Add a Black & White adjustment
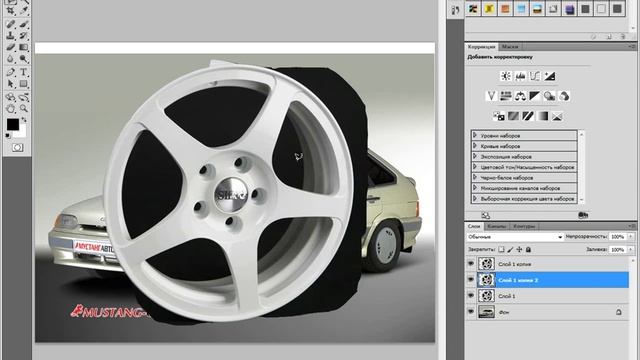Screen dimensions: 640x360 tap(535, 96)
